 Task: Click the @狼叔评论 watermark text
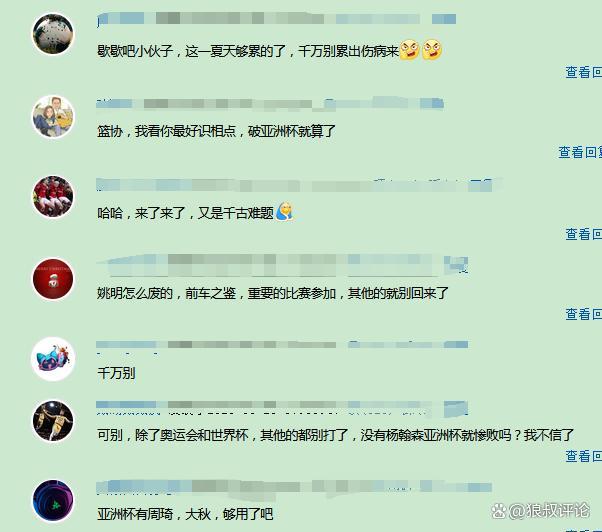pyautogui.click(x=549, y=511)
